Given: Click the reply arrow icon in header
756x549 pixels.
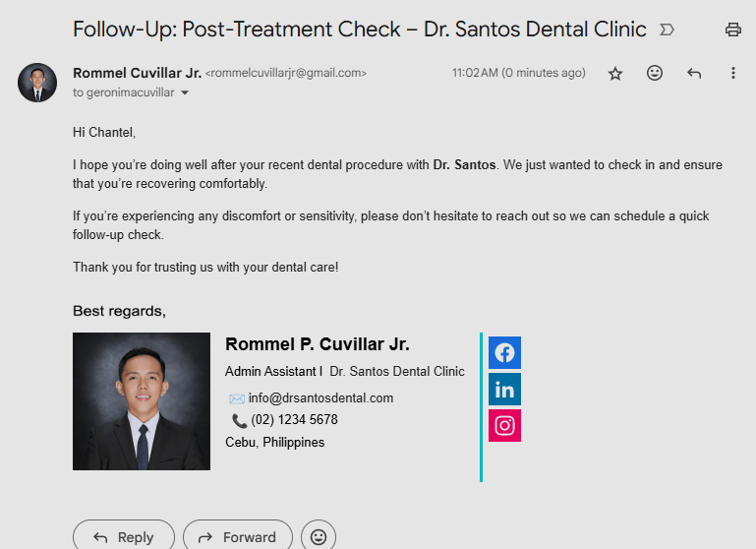Looking at the screenshot, I should click(x=694, y=74).
